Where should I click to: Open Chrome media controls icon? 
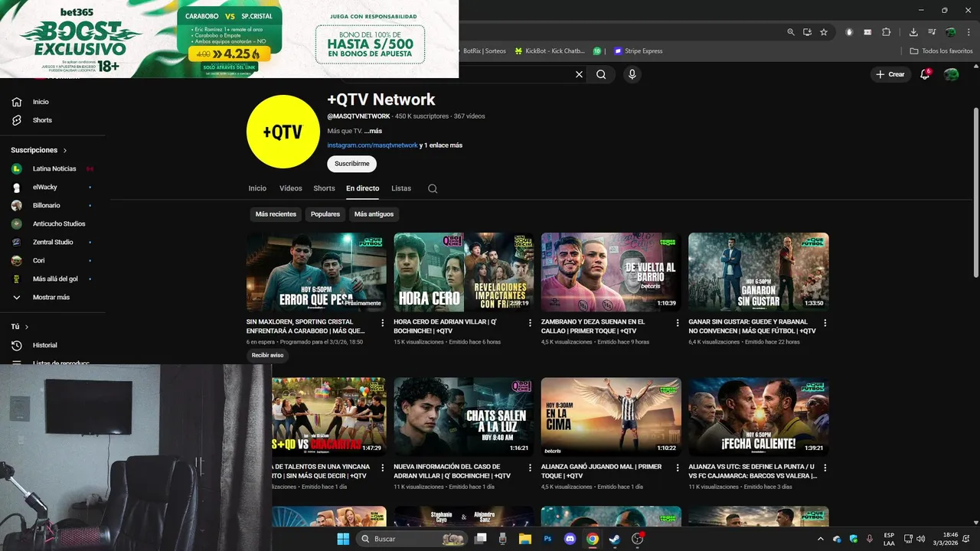point(932,32)
